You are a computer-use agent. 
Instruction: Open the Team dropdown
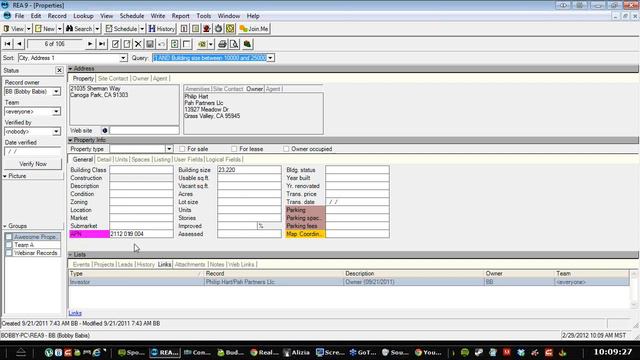click(56, 112)
